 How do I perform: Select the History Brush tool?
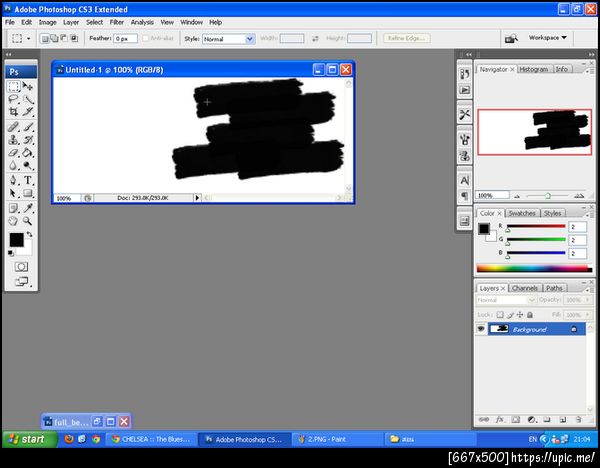coord(28,140)
